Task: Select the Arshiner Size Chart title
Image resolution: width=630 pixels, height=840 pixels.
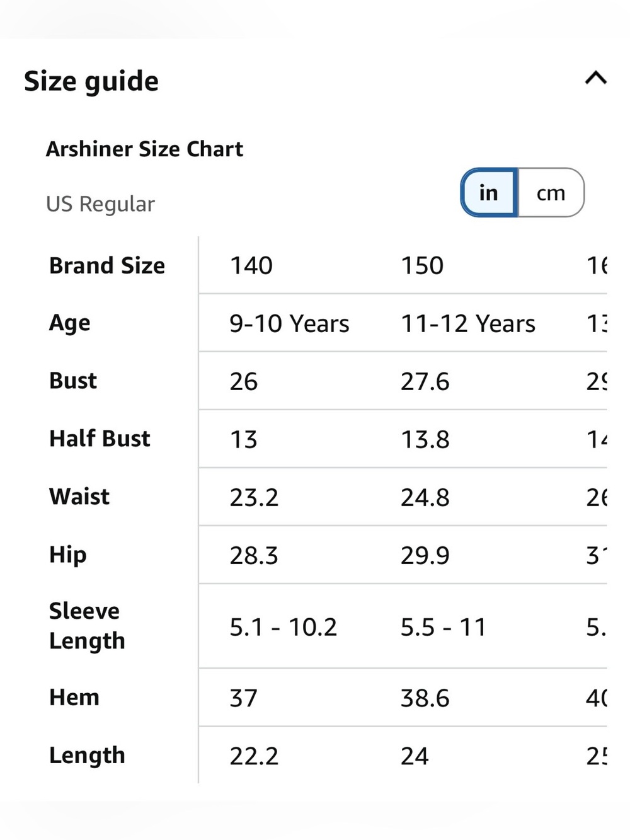Action: [x=144, y=149]
